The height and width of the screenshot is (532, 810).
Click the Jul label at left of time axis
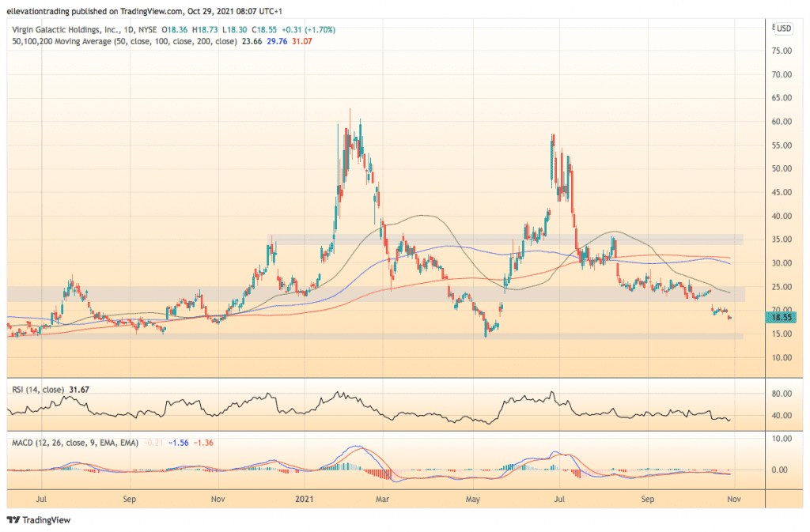click(x=41, y=499)
